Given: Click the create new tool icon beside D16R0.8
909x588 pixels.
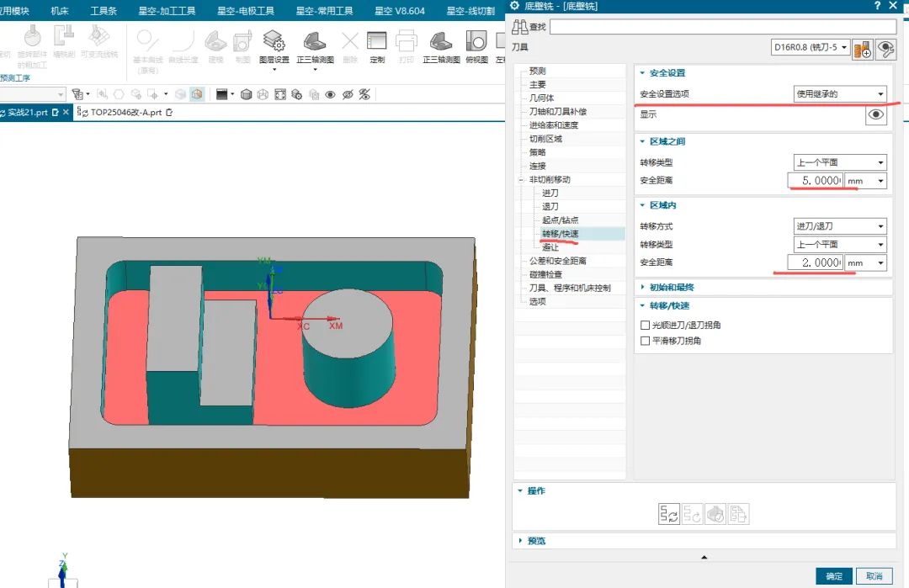Looking at the screenshot, I should tap(863, 50).
